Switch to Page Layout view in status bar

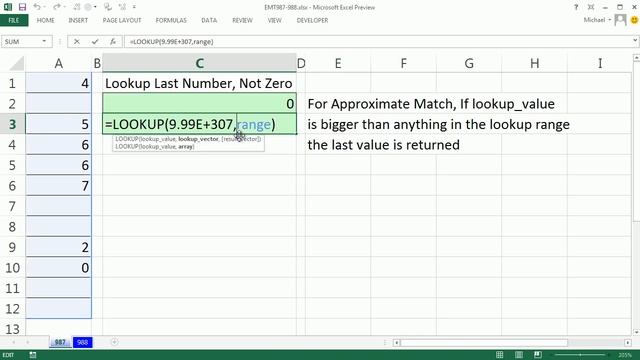click(x=518, y=355)
